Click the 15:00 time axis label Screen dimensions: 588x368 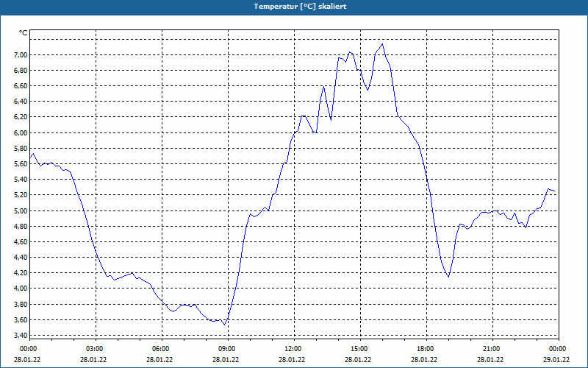[x=359, y=349]
